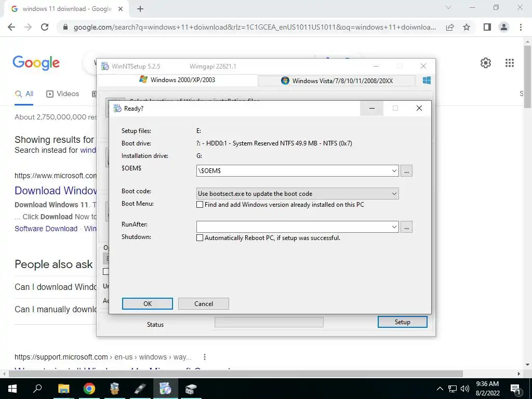The image size is (532, 399).
Task: Reload the Chrome page
Action: pos(45,27)
